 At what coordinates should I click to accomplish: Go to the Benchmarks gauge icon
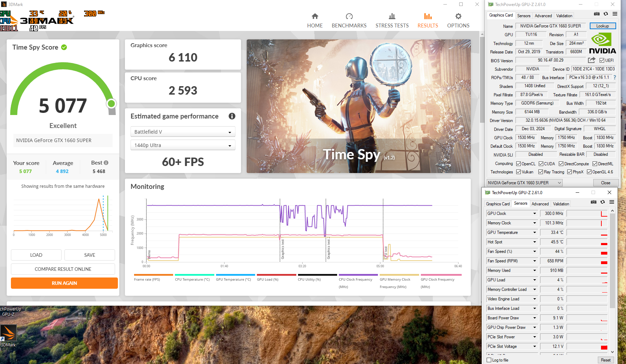pos(349,16)
